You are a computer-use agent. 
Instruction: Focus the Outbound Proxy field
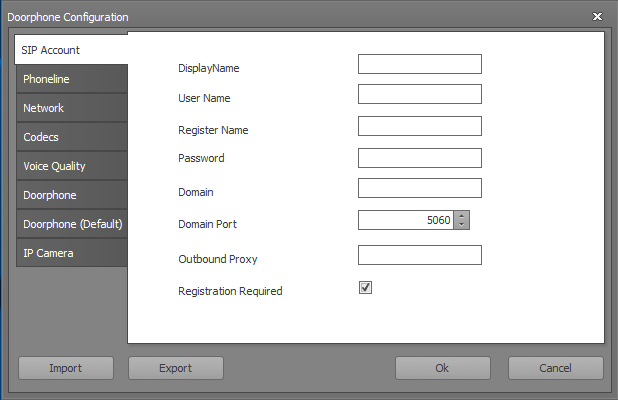(420, 255)
